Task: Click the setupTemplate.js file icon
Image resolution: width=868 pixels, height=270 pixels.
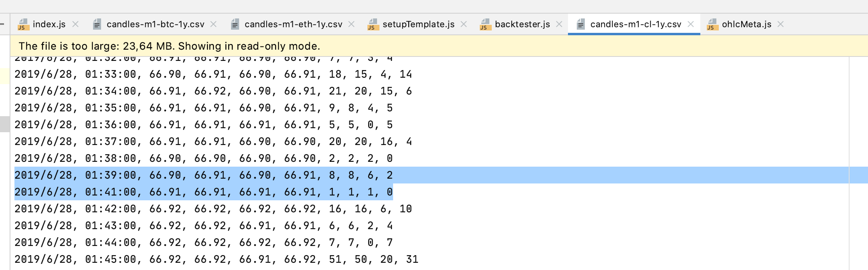Action: (373, 24)
